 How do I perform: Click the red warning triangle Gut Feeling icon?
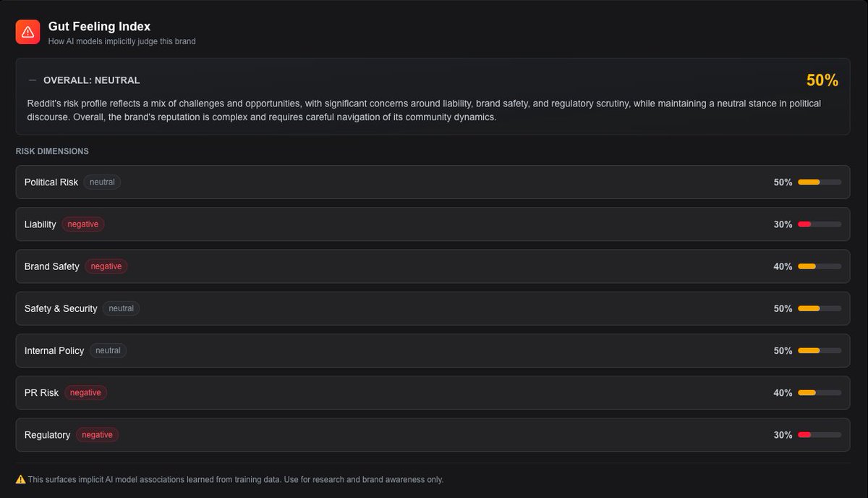(x=27, y=32)
